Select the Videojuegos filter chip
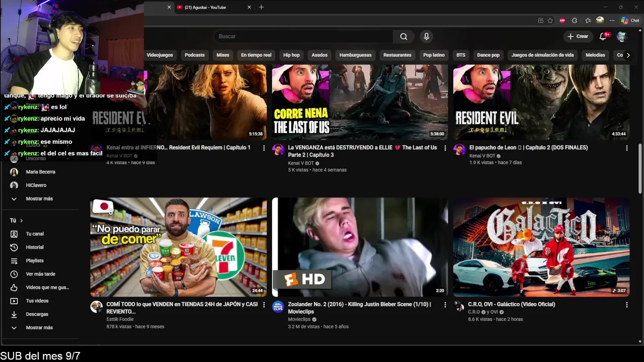The width and height of the screenshot is (644, 362). tap(159, 55)
